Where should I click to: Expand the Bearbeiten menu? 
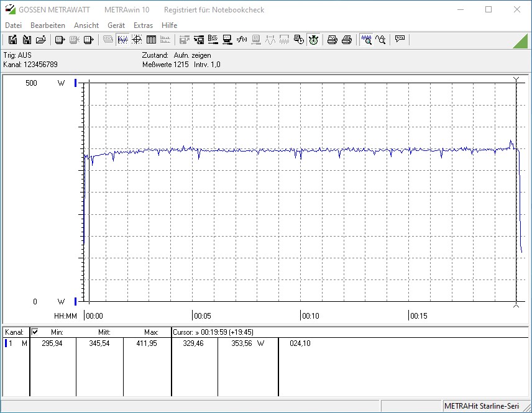pyautogui.click(x=48, y=25)
